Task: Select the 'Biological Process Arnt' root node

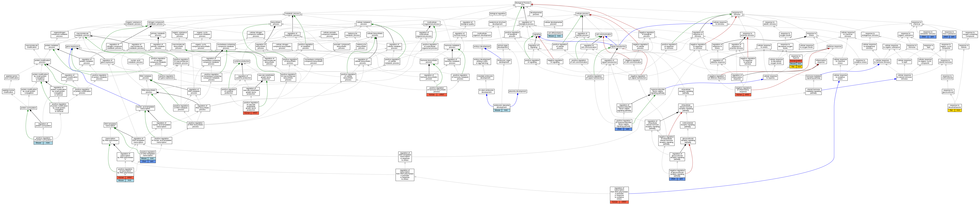Action: click(522, 4)
